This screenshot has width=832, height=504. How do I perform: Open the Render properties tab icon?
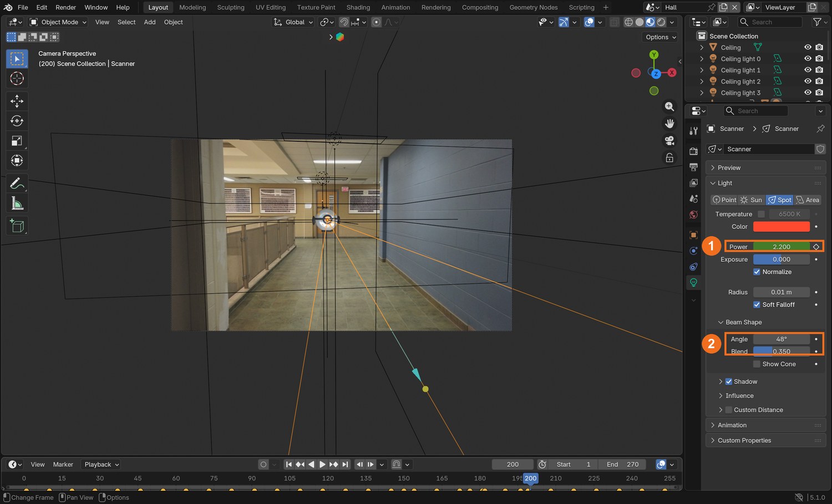click(693, 151)
